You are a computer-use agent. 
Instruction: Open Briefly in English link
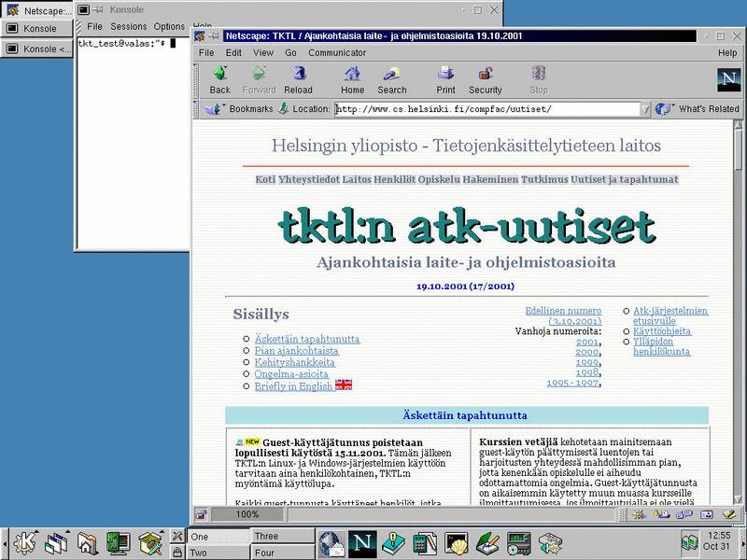pyautogui.click(x=293, y=386)
